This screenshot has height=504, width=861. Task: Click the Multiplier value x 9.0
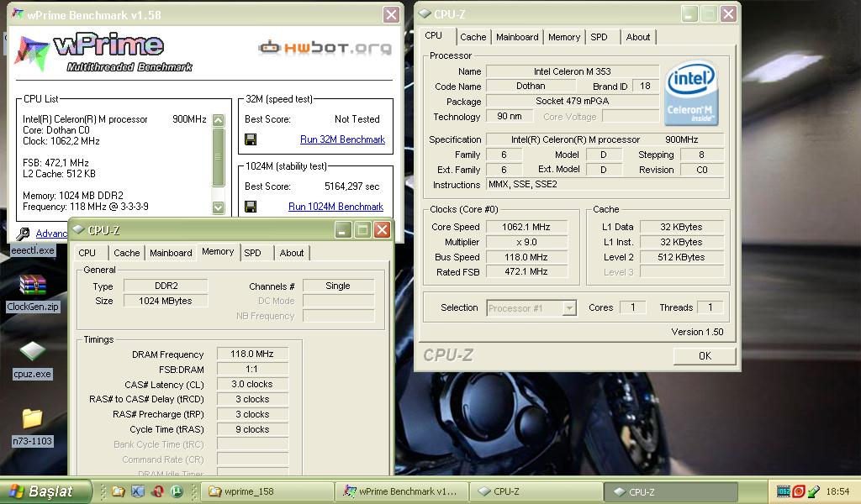click(526, 242)
